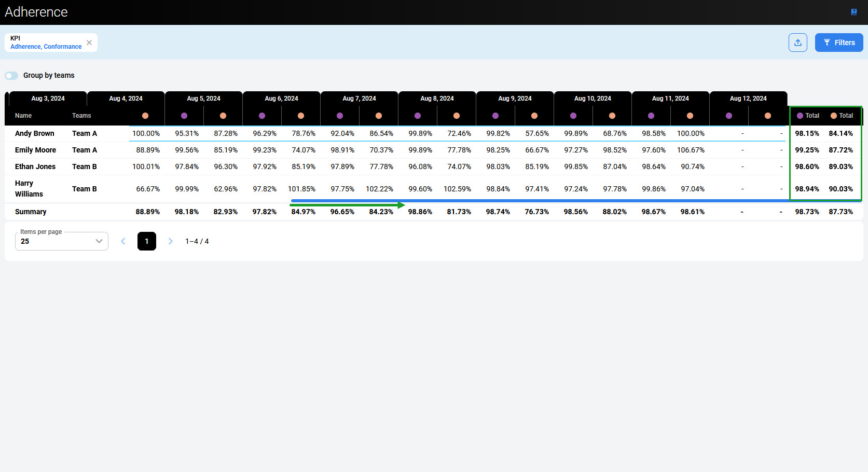Click the Aug 3, 2024 column header
The width and height of the screenshot is (868, 472).
(48, 99)
